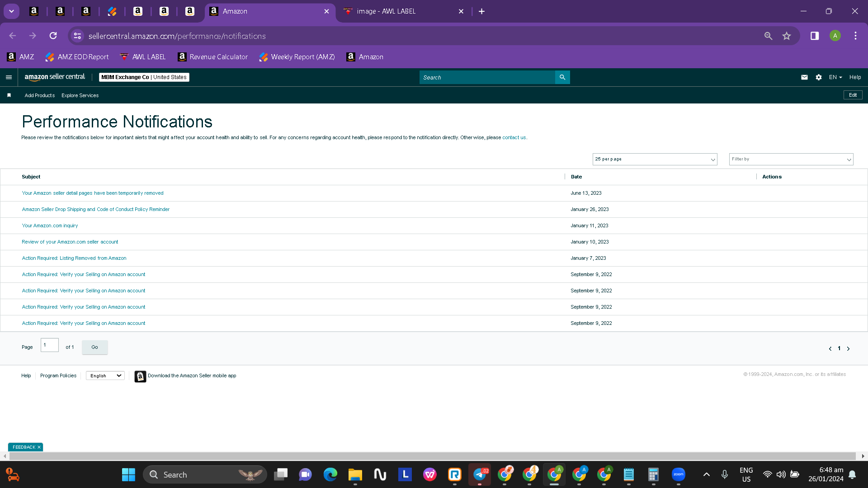Image resolution: width=868 pixels, height=488 pixels.
Task: Close the FEEDBACK tab with its X
Action: 39,447
